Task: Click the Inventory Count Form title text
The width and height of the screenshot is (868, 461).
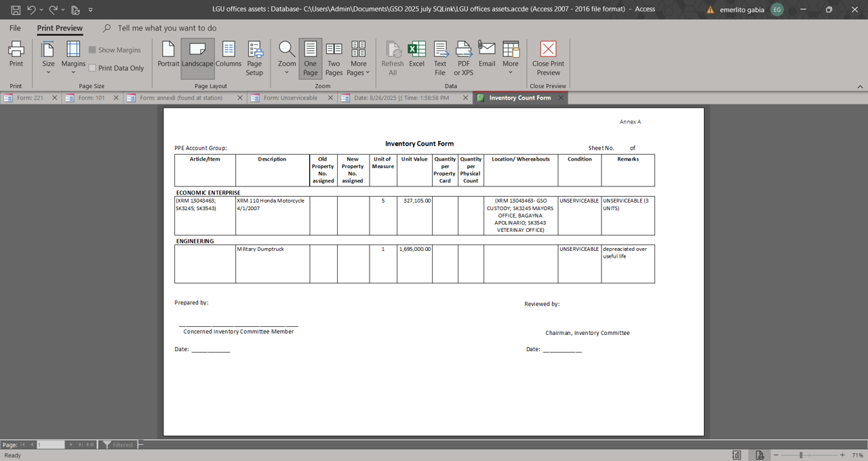Action: pos(419,144)
